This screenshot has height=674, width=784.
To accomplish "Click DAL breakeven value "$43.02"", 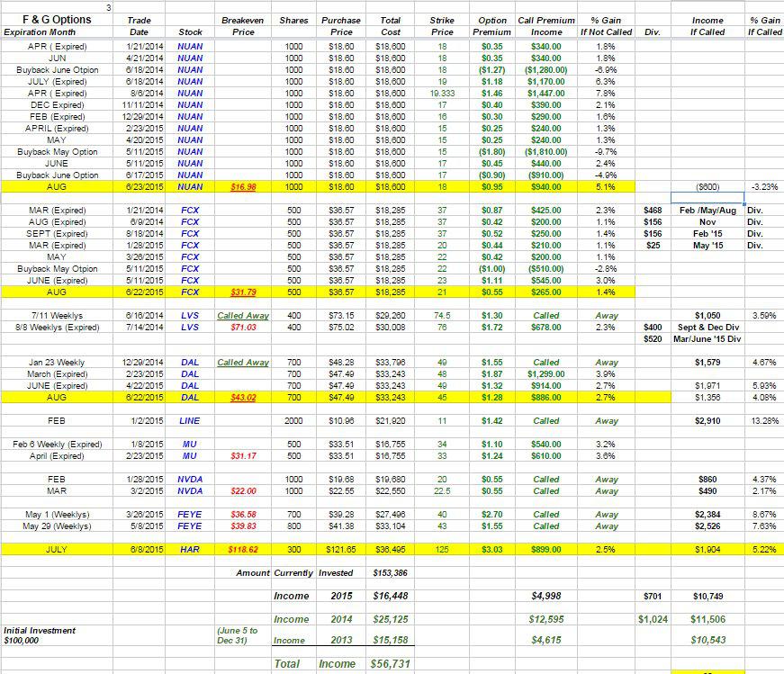I will (243, 398).
